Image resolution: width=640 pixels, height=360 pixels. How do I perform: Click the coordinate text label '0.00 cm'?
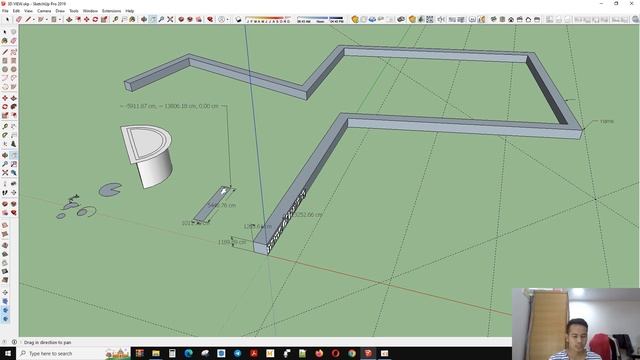point(208,106)
